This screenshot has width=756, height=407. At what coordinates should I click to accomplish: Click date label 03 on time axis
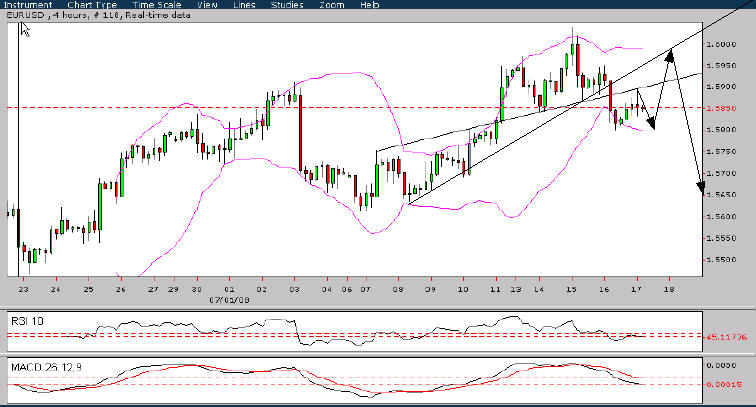pyautogui.click(x=294, y=290)
